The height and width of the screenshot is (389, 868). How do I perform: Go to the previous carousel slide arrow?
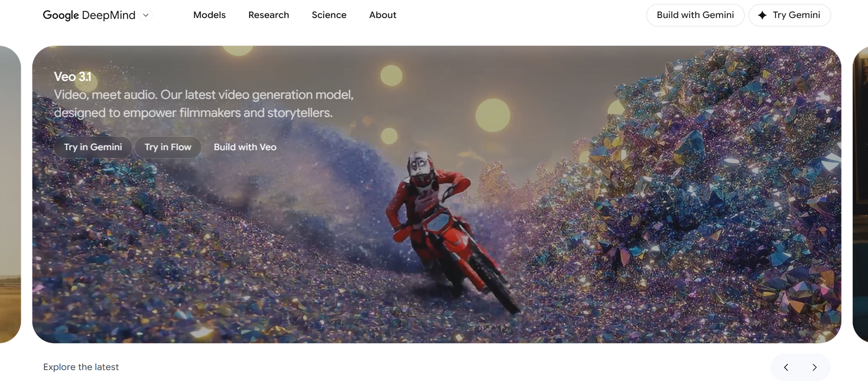click(786, 367)
